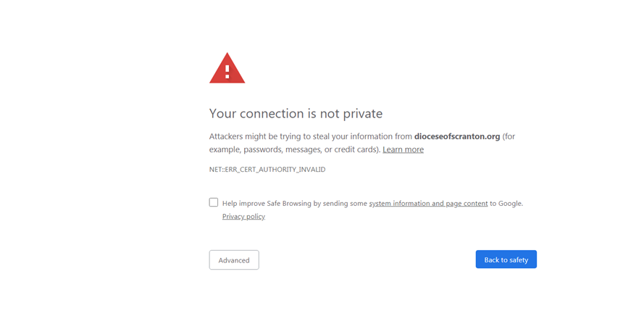The width and height of the screenshot is (644, 311).
Task: Click the bold dioceseofscranton.org domain name
Action: tap(457, 136)
